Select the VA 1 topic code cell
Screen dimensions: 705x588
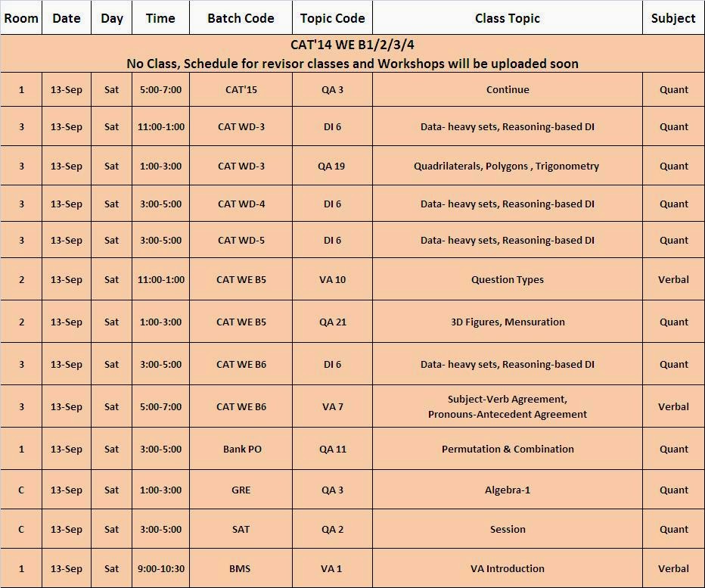pos(332,568)
